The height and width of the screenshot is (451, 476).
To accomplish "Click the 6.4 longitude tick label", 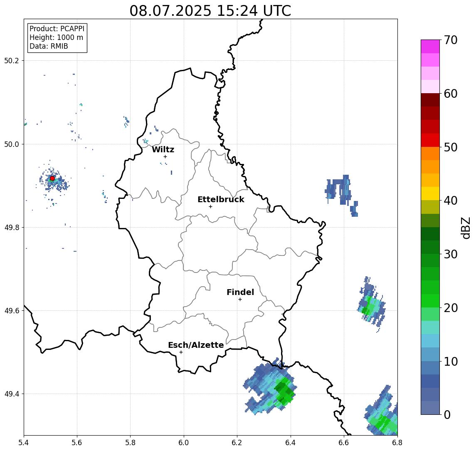I will click(291, 443).
